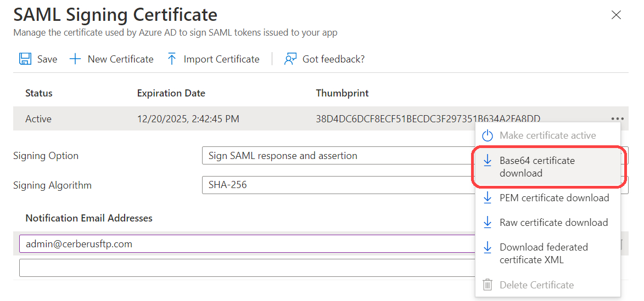644x301 pixels.
Task: Select Download federated certificate XML
Action: pos(544,253)
